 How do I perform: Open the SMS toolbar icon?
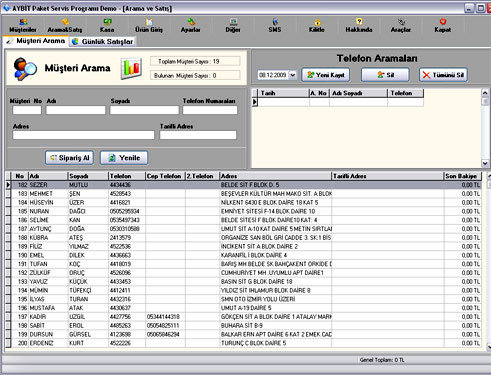[275, 26]
